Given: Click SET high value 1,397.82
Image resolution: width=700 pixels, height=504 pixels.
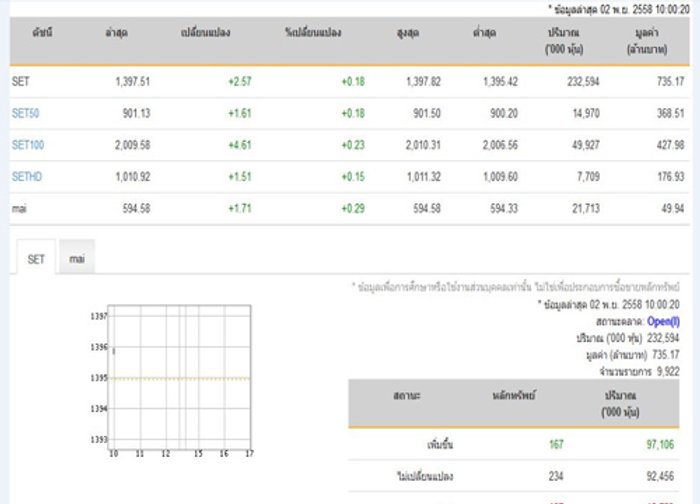Looking at the screenshot, I should [x=423, y=82].
